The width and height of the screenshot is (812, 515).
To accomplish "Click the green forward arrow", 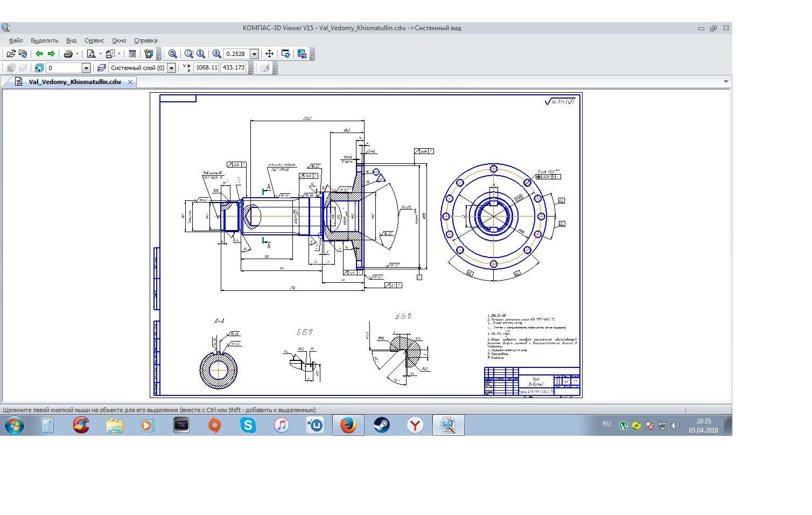I will coord(51,54).
